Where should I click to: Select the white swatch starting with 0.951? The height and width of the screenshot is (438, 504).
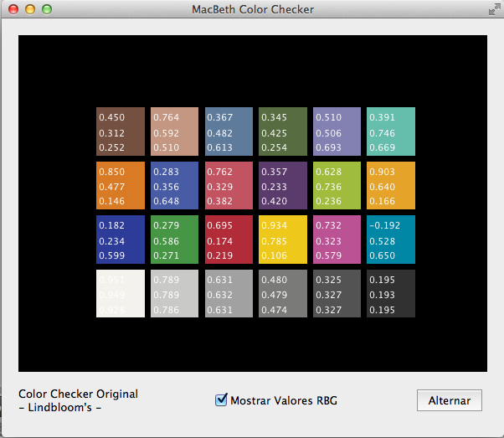pos(121,294)
